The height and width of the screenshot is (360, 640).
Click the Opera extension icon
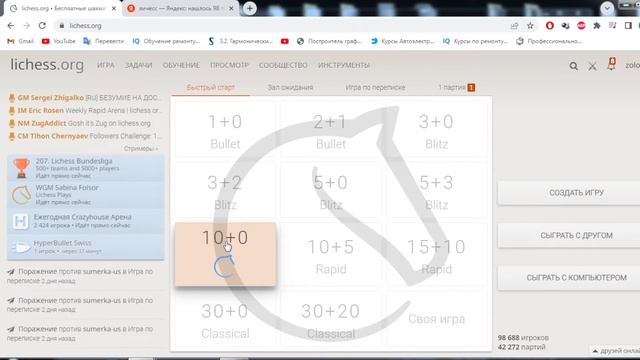pyautogui.click(x=550, y=26)
